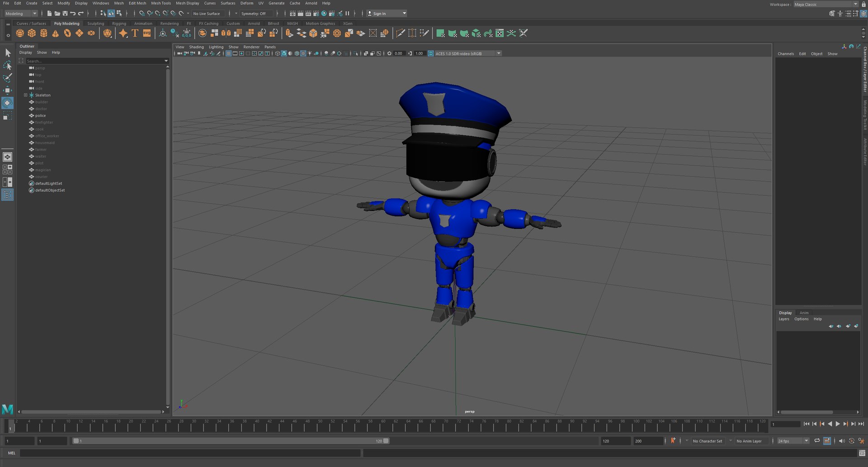Select the Move tool in the toolbox
The height and width of the screenshot is (467, 868).
pos(8,90)
